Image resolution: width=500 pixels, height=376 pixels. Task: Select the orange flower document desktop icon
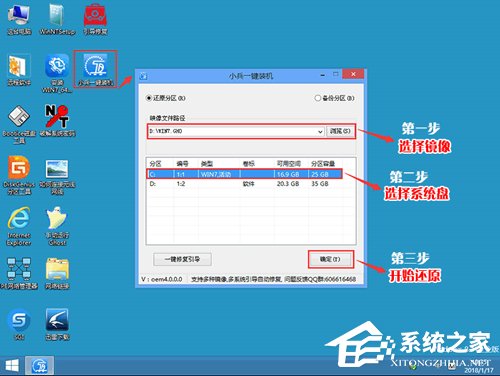(x=19, y=70)
